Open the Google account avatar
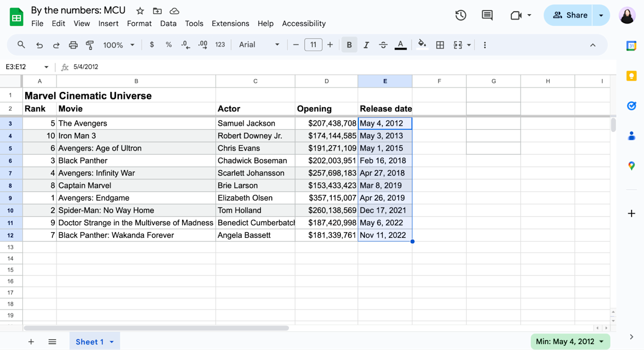Screen dimensions: 644x350 pos(627,15)
